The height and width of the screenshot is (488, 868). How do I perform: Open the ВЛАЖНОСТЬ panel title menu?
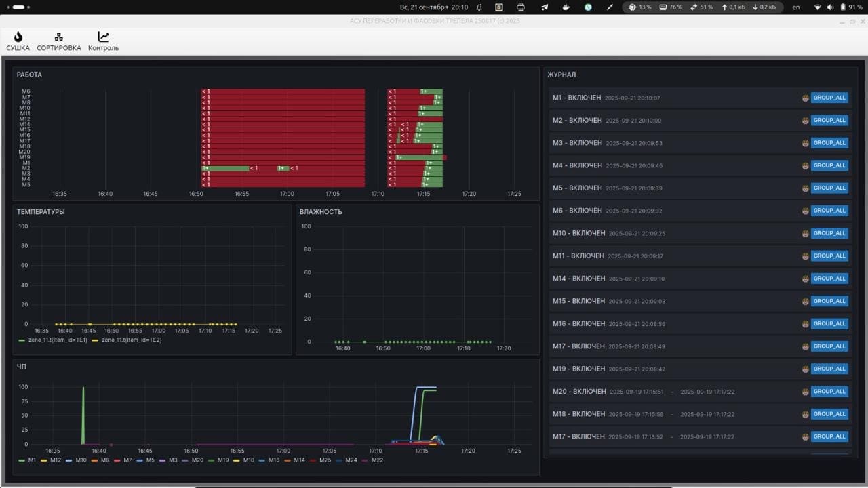(319, 211)
